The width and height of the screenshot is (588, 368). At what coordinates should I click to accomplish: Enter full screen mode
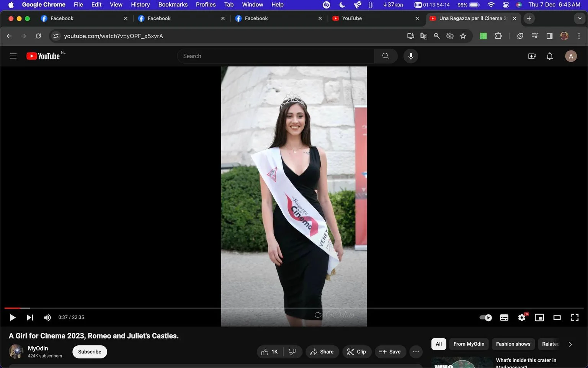coord(575,317)
